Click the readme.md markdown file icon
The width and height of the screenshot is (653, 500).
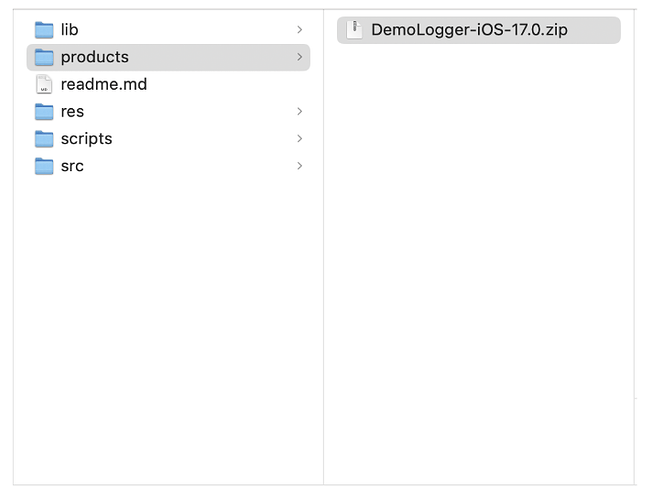coord(44,84)
